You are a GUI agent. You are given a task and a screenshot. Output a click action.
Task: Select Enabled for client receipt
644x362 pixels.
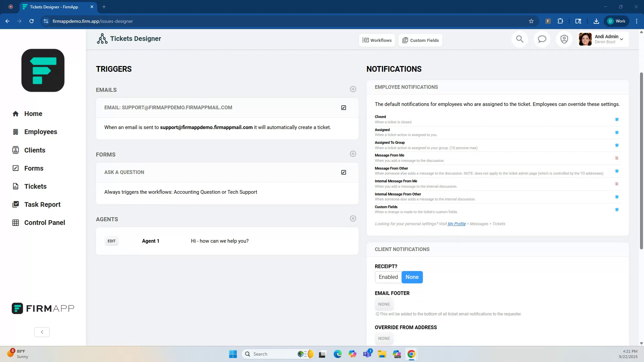pos(388,277)
